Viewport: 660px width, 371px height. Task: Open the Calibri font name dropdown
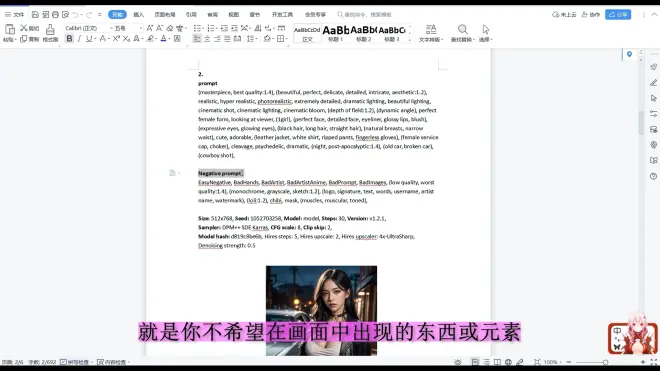(89, 28)
